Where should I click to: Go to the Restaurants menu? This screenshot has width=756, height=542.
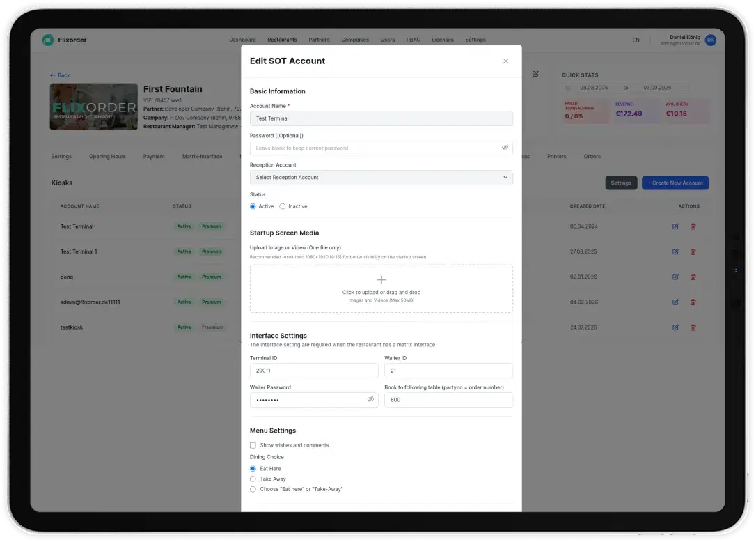[282, 40]
